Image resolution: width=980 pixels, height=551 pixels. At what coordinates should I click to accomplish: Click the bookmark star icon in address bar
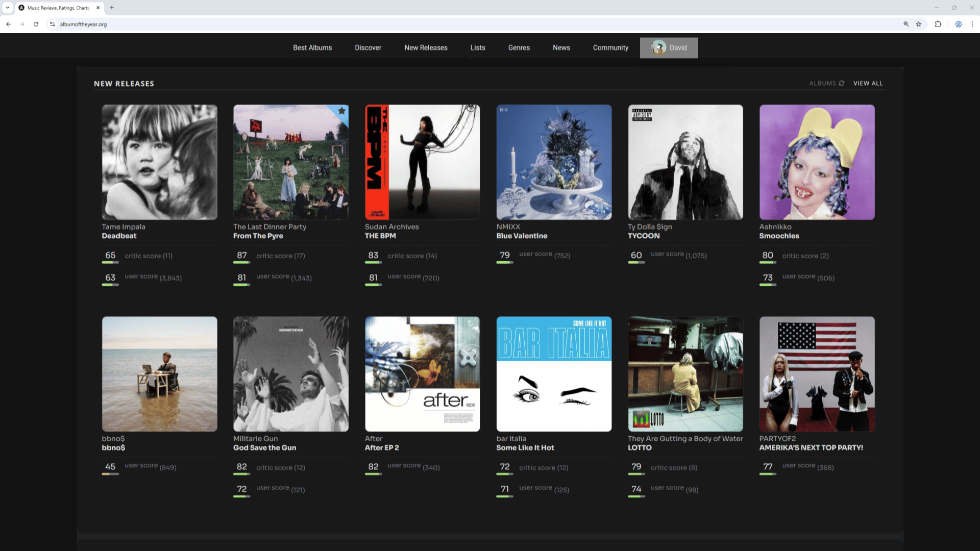919,24
